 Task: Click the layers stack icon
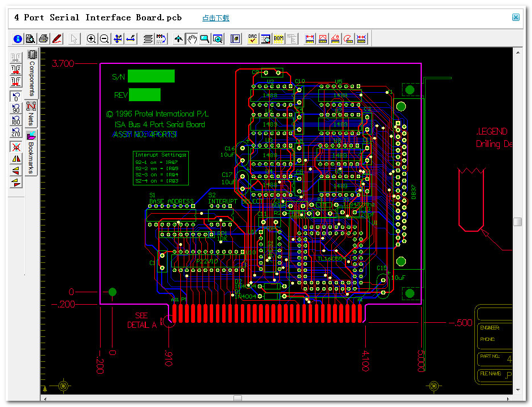tap(148, 39)
